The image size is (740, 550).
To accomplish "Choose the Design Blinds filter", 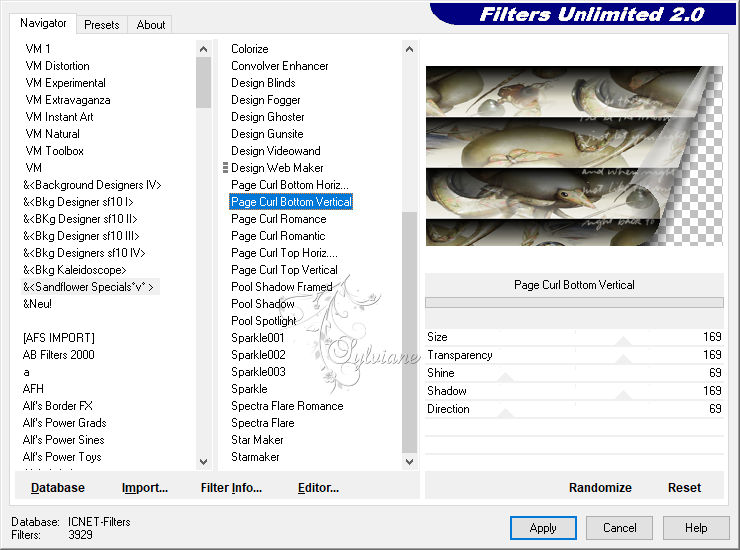I will click(x=263, y=83).
